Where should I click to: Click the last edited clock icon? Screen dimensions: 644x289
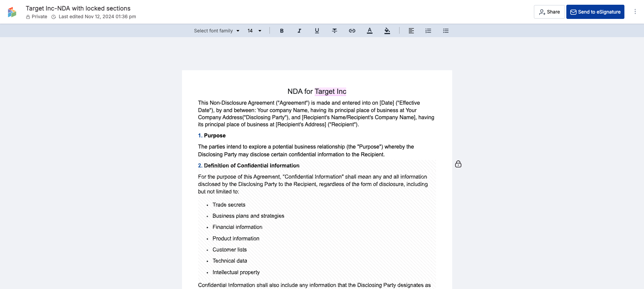pyautogui.click(x=54, y=17)
